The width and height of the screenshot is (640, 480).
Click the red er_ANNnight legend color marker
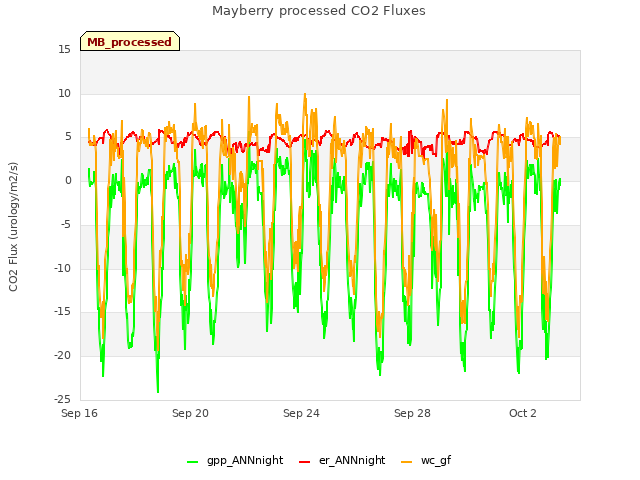[x=304, y=462]
